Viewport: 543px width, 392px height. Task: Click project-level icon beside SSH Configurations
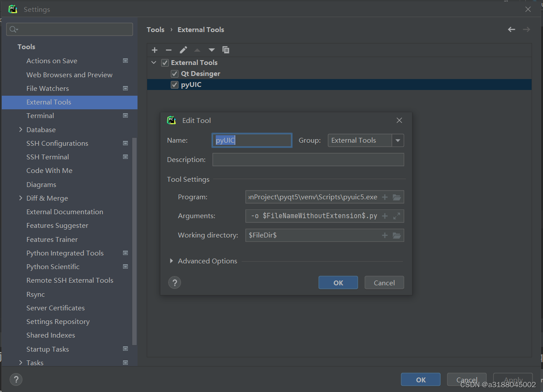tap(126, 143)
